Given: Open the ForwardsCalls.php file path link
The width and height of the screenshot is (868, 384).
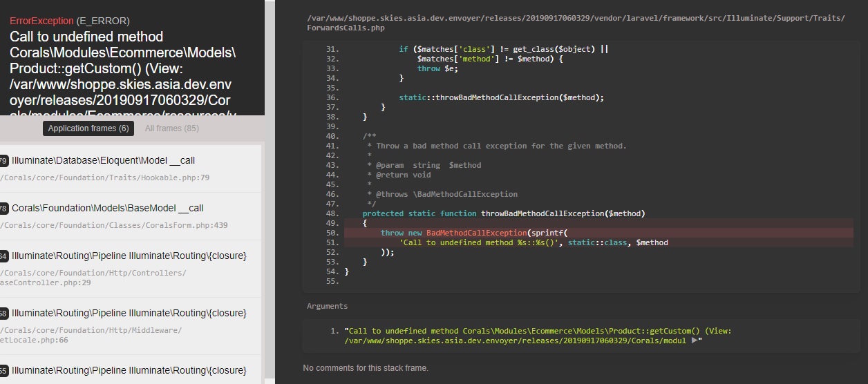Looking at the screenshot, I should 576,23.
